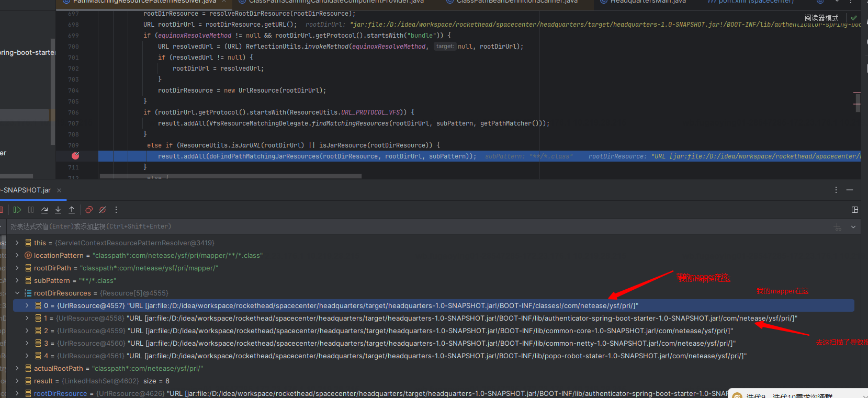
Task: Step out of the current method
Action: pos(72,210)
